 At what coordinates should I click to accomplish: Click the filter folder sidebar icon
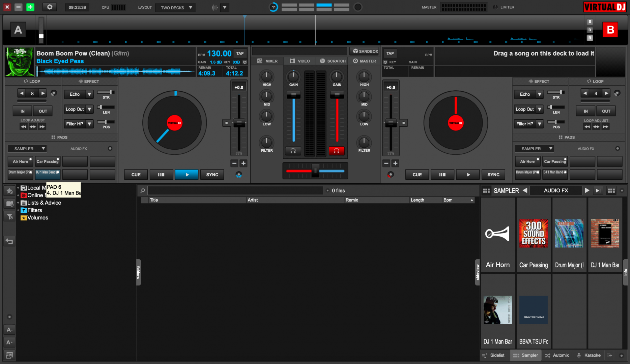pyautogui.click(x=9, y=216)
